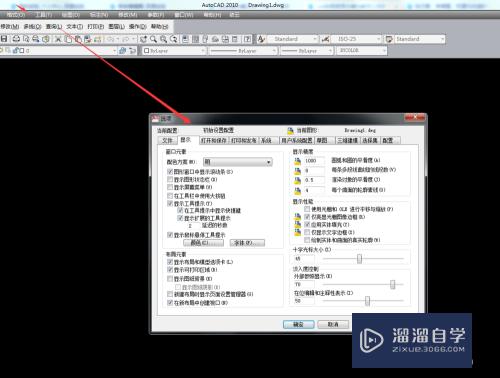
Task: Click the Save icon in the toolbar
Action: coord(4,39)
